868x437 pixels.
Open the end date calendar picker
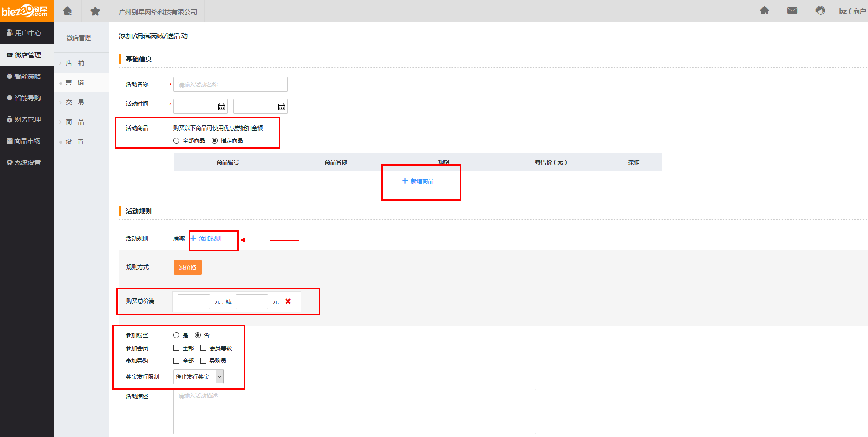coord(281,107)
